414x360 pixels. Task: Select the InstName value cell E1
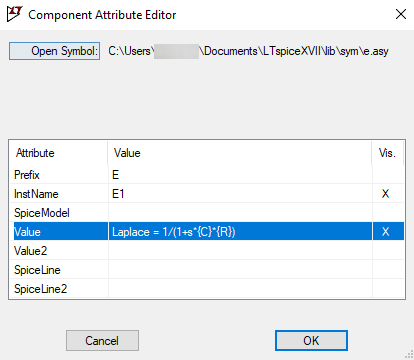pos(240,194)
